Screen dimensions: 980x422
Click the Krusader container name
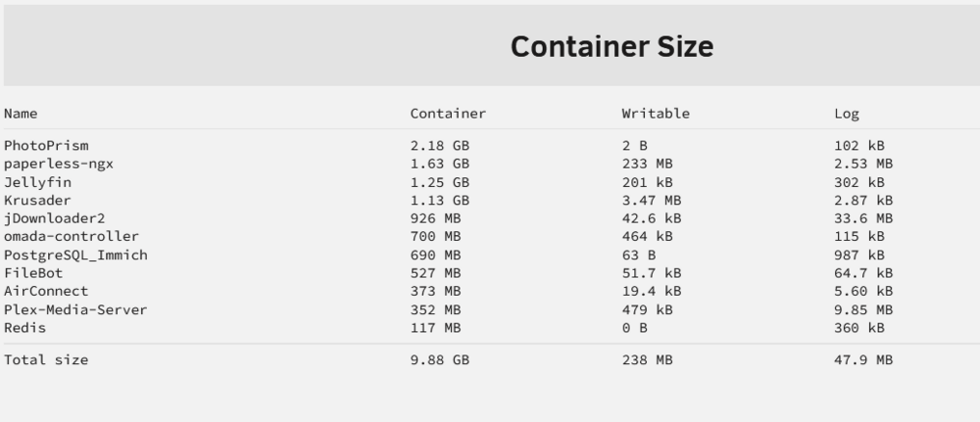(x=37, y=201)
